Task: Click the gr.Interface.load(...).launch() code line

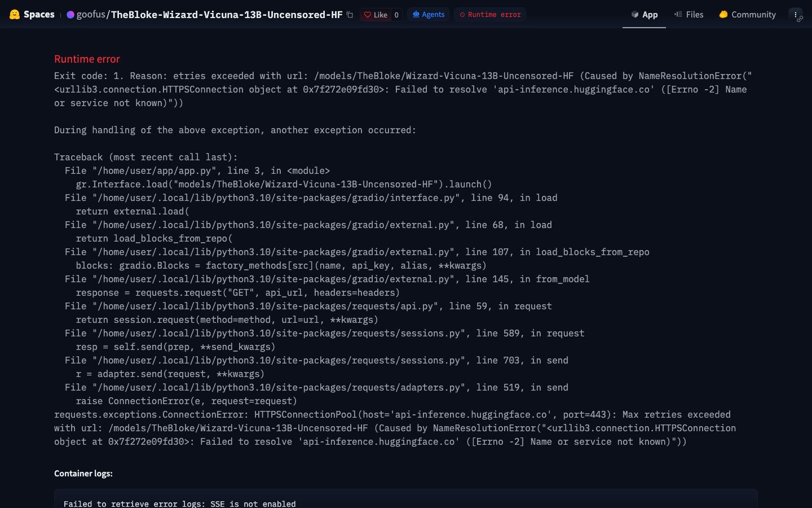Action: click(x=284, y=184)
